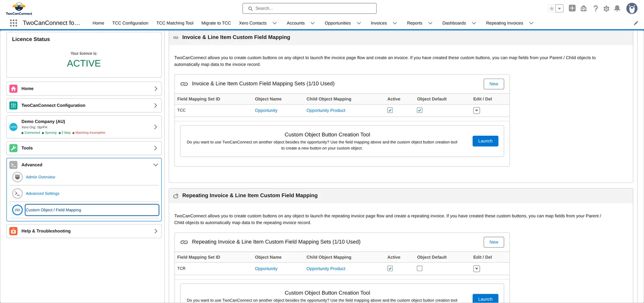Image resolution: width=644 pixels, height=303 pixels.
Task: Click refresh icon beside Repeating Invoice Mapping header
Action: 176,196
